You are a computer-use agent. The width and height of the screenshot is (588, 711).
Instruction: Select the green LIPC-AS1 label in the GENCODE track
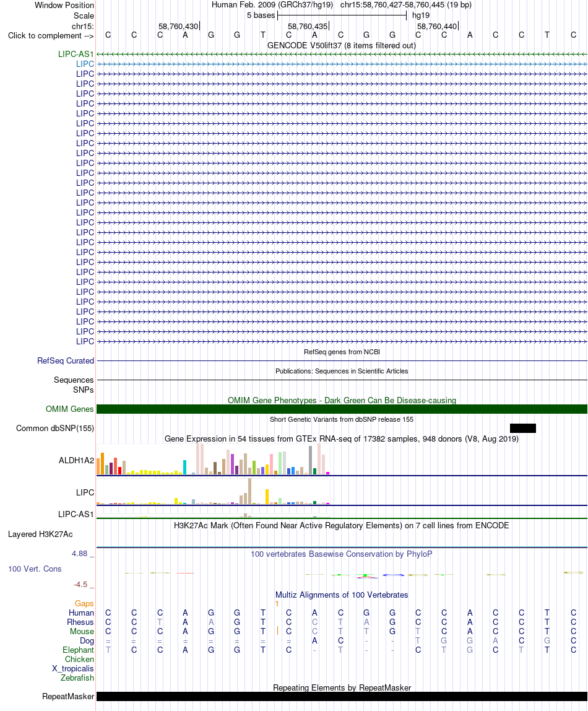pos(76,54)
